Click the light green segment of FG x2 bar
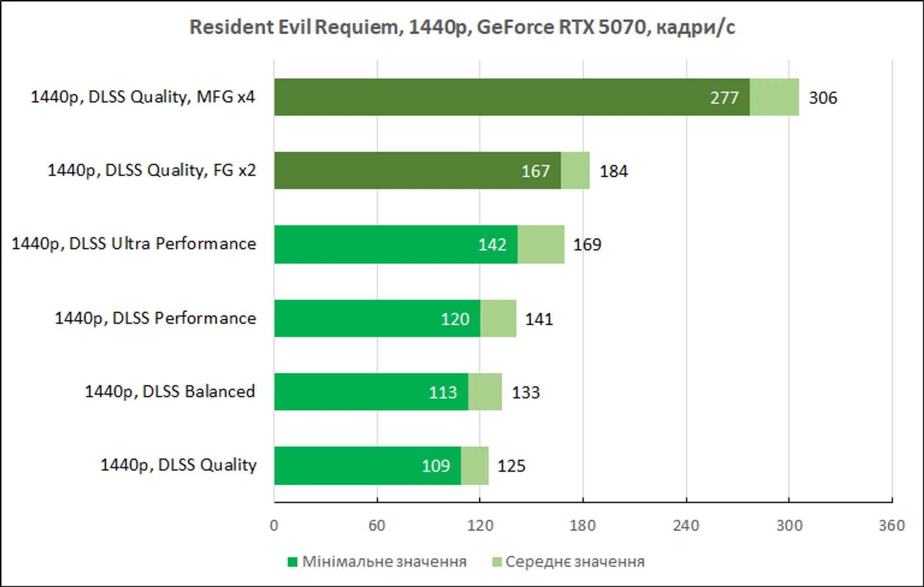Screen dimensions: 924x587 (575, 170)
